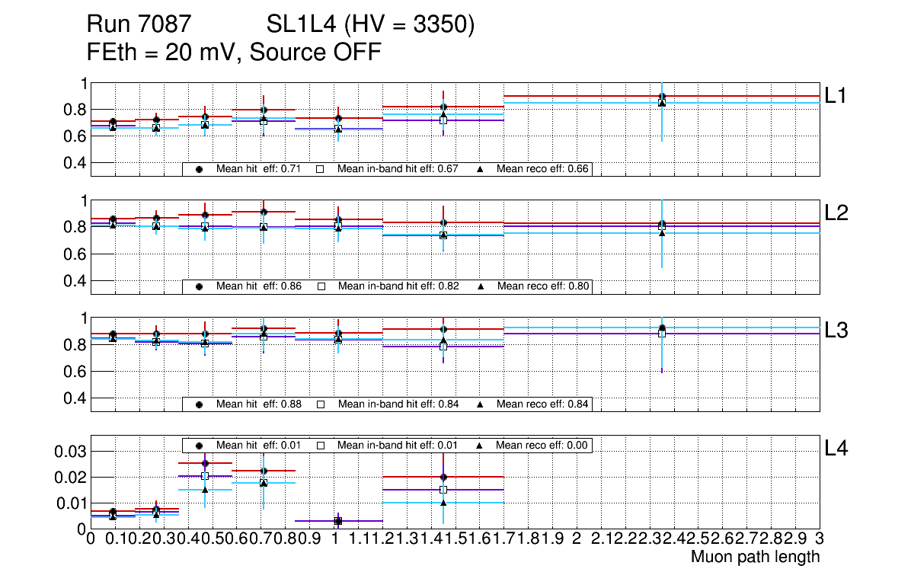Click the L4 panel label

(x=836, y=449)
